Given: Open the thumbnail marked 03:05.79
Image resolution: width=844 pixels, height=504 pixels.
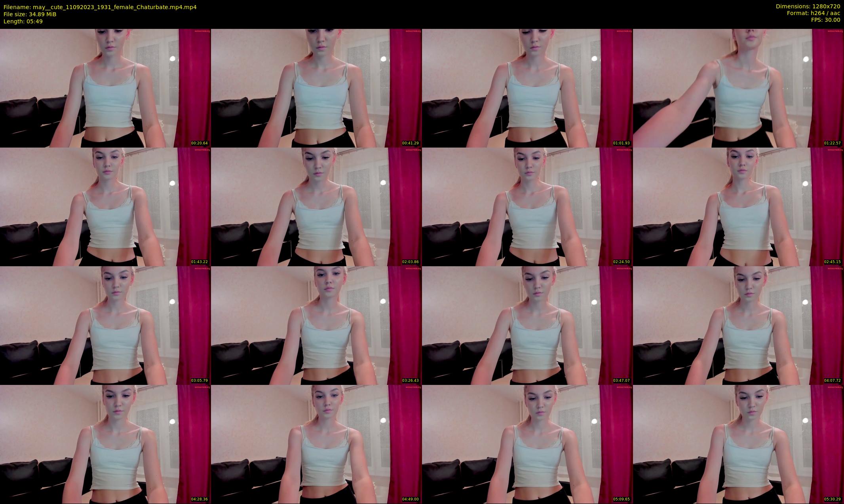Looking at the screenshot, I should click(105, 325).
